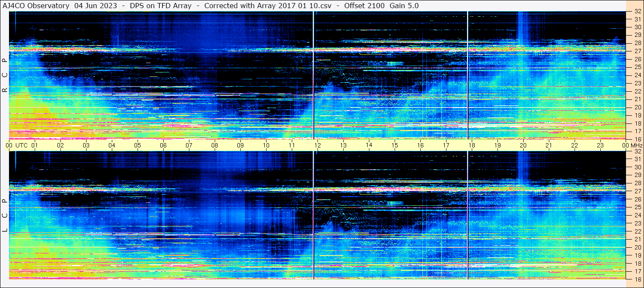This screenshot has height=288, width=644.
Task: Click the 19 hour tick label on time axis
Action: tap(497, 145)
